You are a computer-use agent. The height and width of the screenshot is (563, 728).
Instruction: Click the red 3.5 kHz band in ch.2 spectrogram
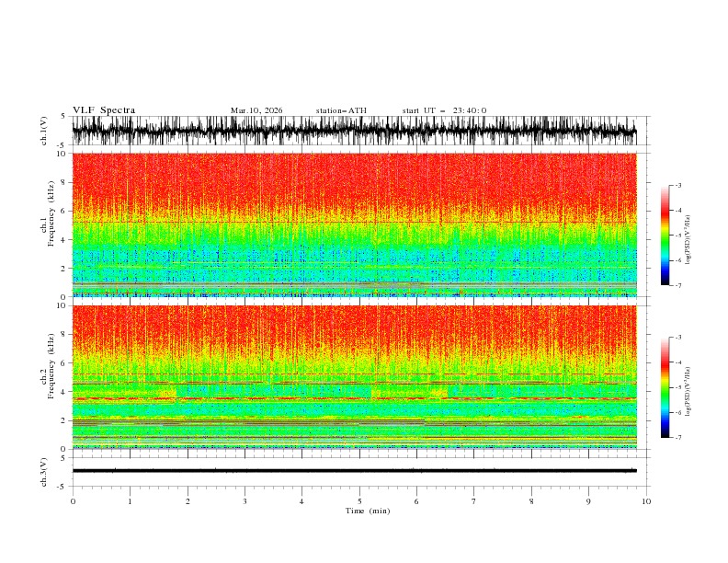pos(354,398)
